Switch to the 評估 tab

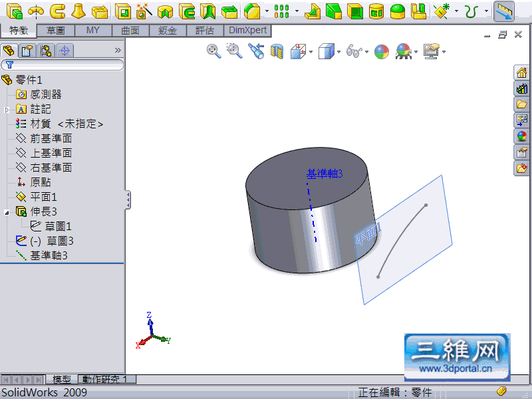pos(205,31)
